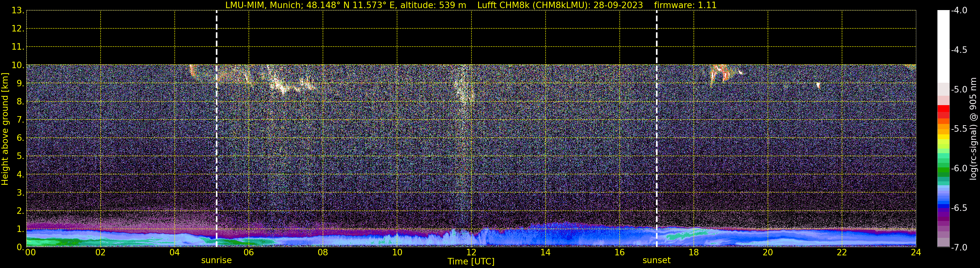Click the 'sunrise' label under the time axis
Image resolution: width=980 pixels, height=268 pixels.
click(x=216, y=260)
